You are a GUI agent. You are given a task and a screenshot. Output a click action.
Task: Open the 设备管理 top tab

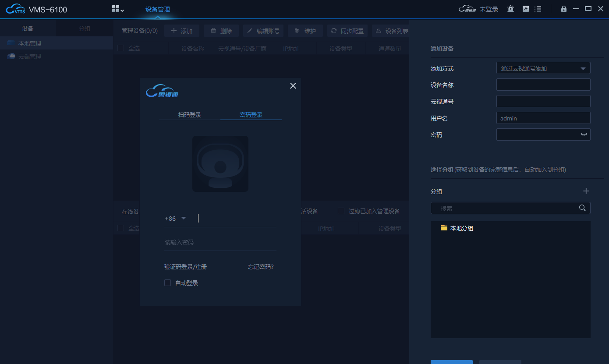tap(158, 9)
